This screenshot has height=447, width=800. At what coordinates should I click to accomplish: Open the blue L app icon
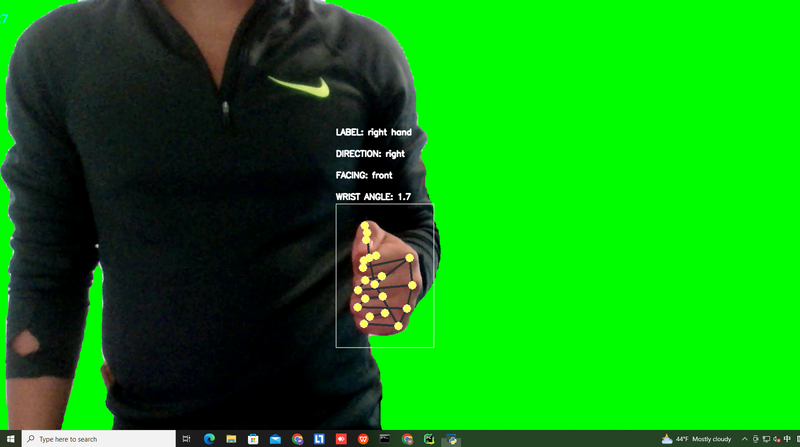pyautogui.click(x=319, y=439)
